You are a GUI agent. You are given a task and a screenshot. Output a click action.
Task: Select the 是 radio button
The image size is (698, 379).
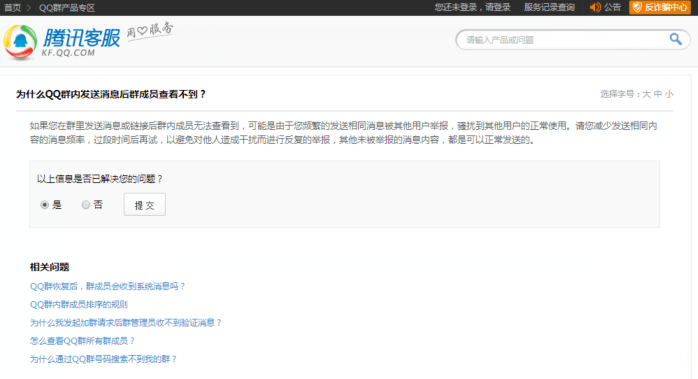(x=45, y=205)
